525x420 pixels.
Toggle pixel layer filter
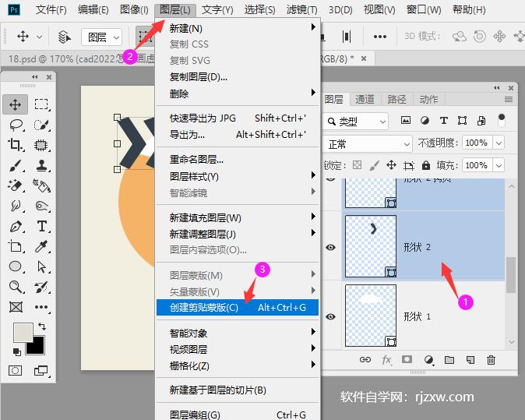pyautogui.click(x=406, y=121)
